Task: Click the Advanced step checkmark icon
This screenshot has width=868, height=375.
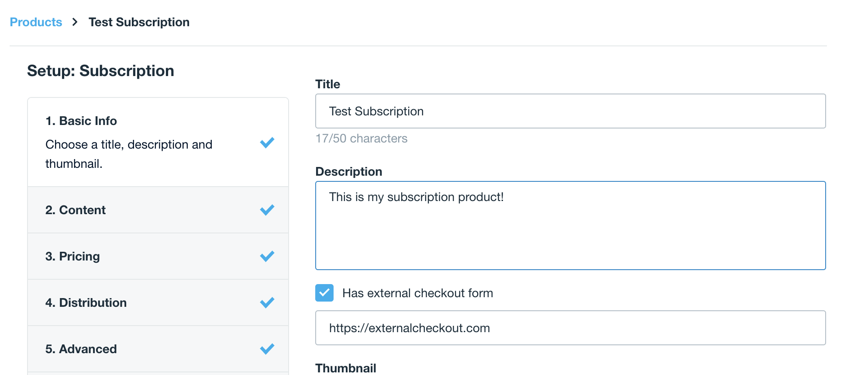Action: click(267, 349)
